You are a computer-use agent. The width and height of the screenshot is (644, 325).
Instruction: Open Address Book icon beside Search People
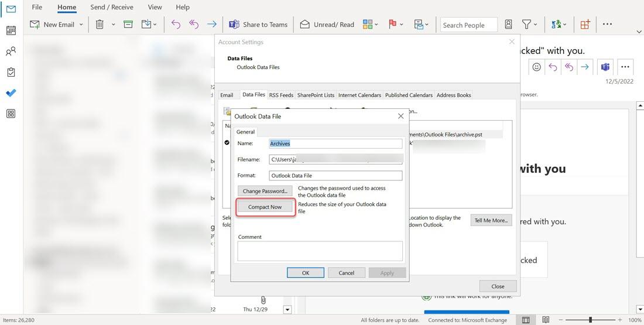coord(508,25)
